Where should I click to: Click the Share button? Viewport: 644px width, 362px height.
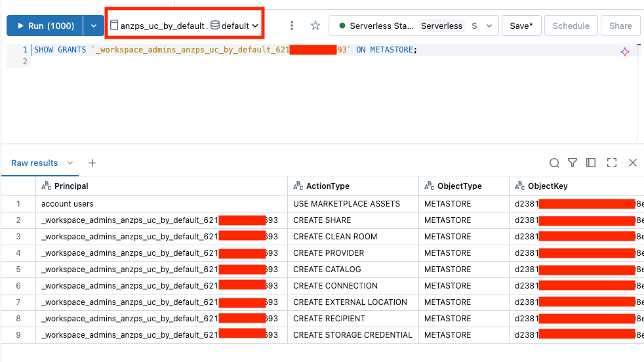[x=620, y=26]
